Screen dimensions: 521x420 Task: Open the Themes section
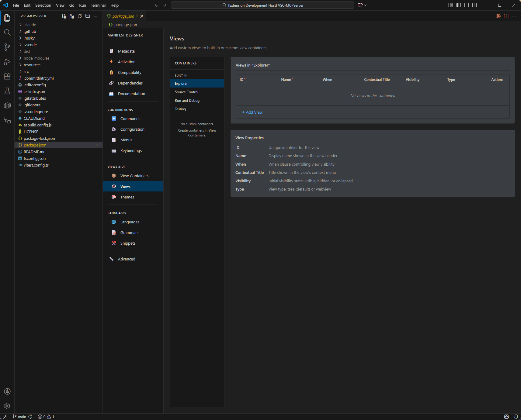133,197
